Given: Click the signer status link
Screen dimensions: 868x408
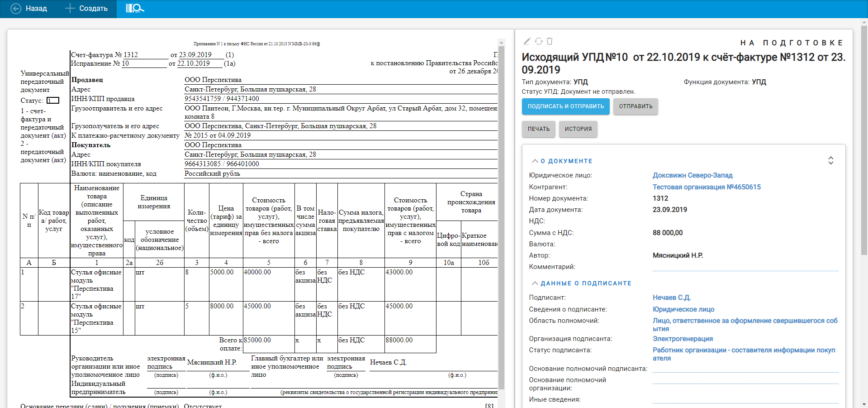Looking at the screenshot, I should [x=744, y=354].
